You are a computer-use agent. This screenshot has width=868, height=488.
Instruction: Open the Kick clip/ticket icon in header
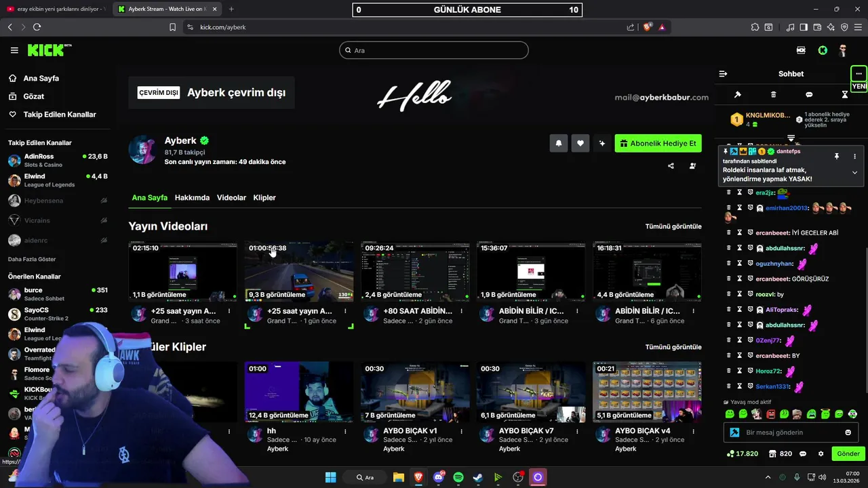click(801, 50)
